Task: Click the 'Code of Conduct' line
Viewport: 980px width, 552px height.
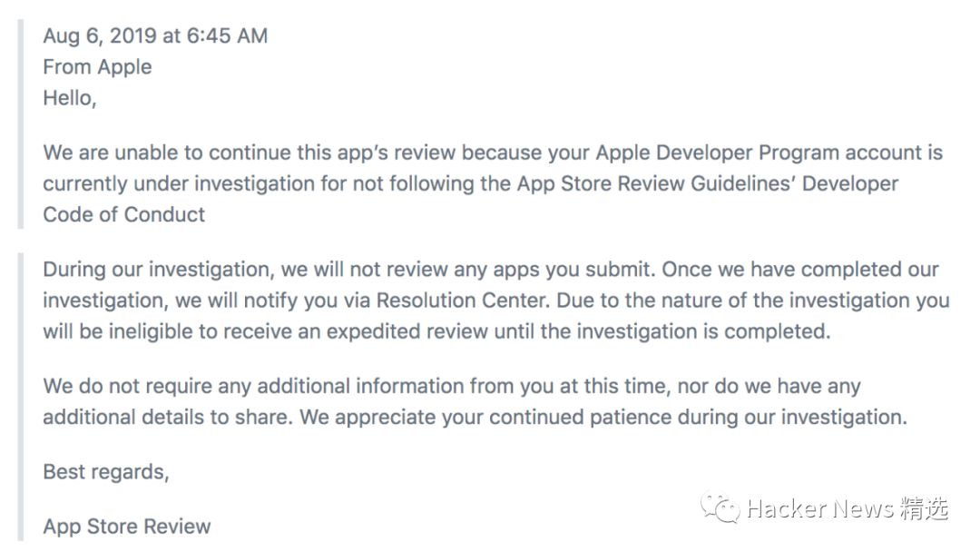Action: [123, 214]
